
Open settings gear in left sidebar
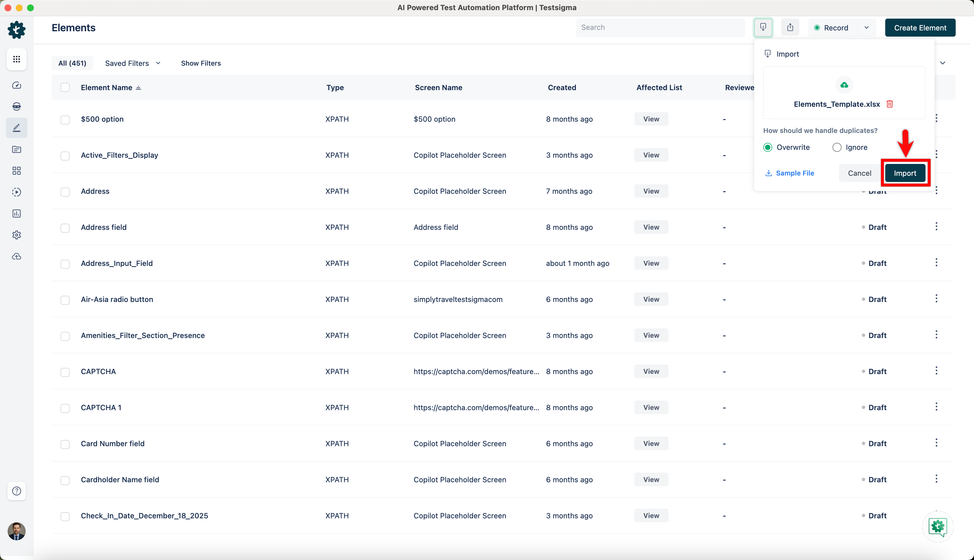(17, 235)
